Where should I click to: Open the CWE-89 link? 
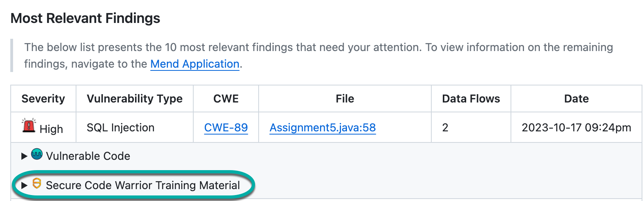[x=226, y=128]
